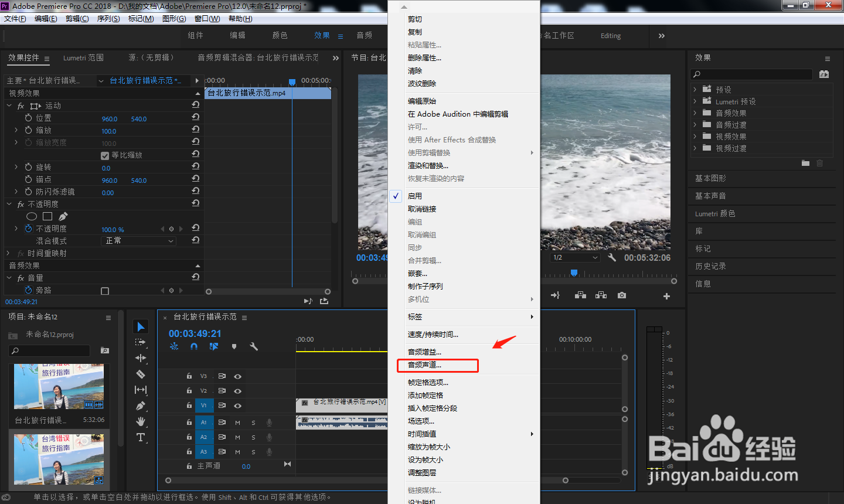This screenshot has width=844, height=504.
Task: Open the 基本声音 panel
Action: tap(710, 196)
